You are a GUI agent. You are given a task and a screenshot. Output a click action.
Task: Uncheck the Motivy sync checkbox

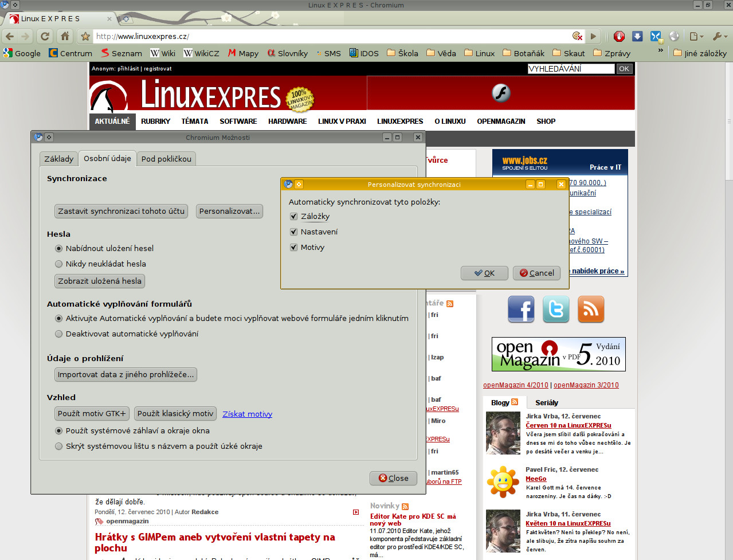tap(294, 248)
